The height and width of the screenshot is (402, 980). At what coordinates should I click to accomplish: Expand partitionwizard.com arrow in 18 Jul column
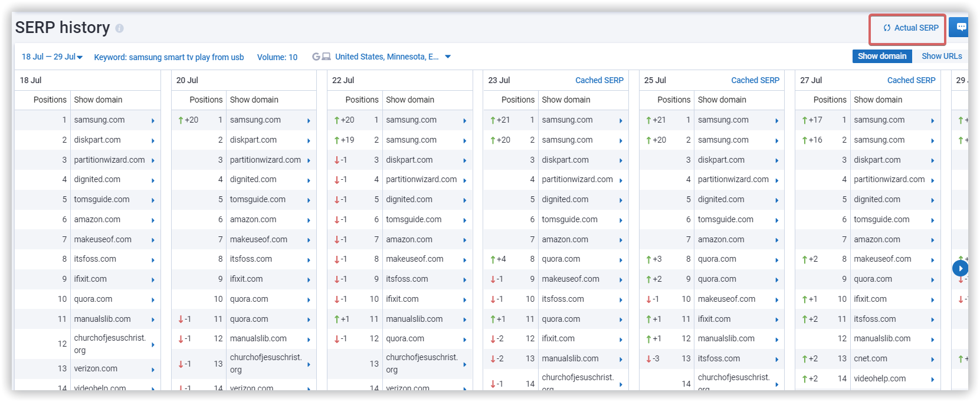tap(153, 161)
